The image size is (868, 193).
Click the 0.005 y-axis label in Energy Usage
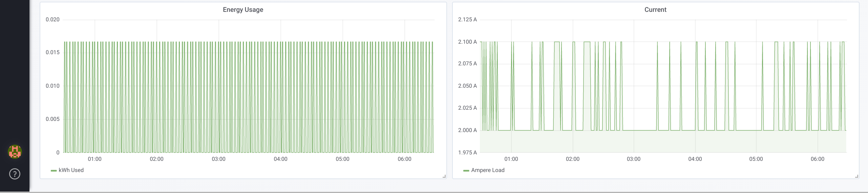coord(52,119)
